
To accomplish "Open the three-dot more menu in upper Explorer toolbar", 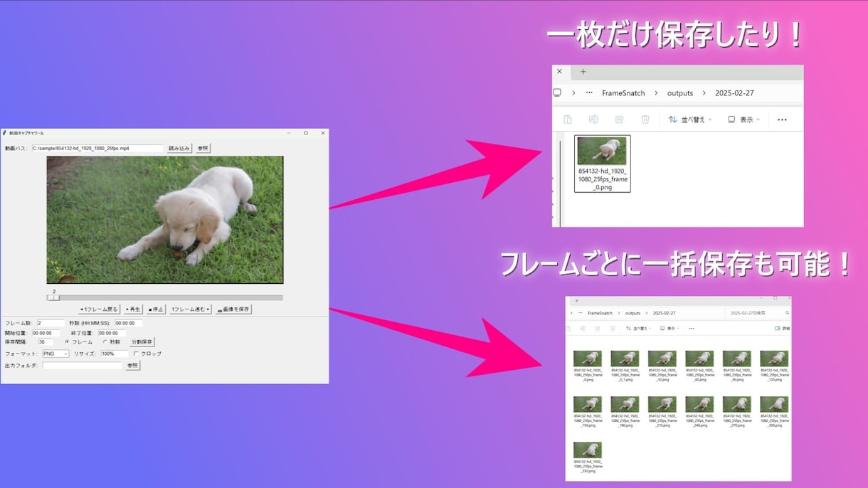I will pyautogui.click(x=782, y=120).
